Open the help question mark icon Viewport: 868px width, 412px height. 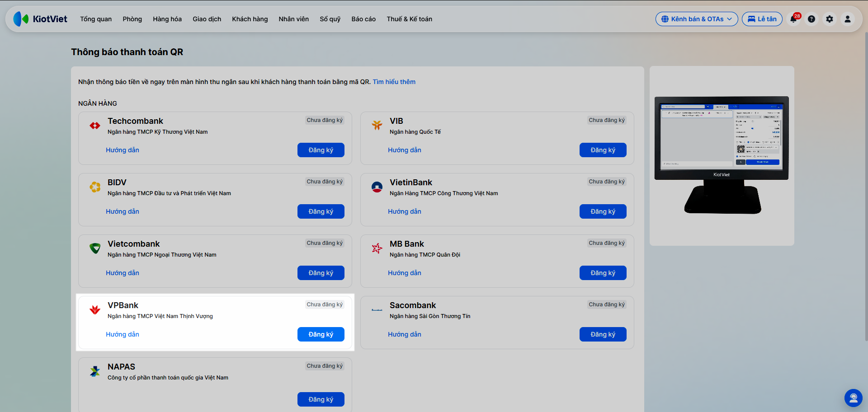(x=811, y=19)
